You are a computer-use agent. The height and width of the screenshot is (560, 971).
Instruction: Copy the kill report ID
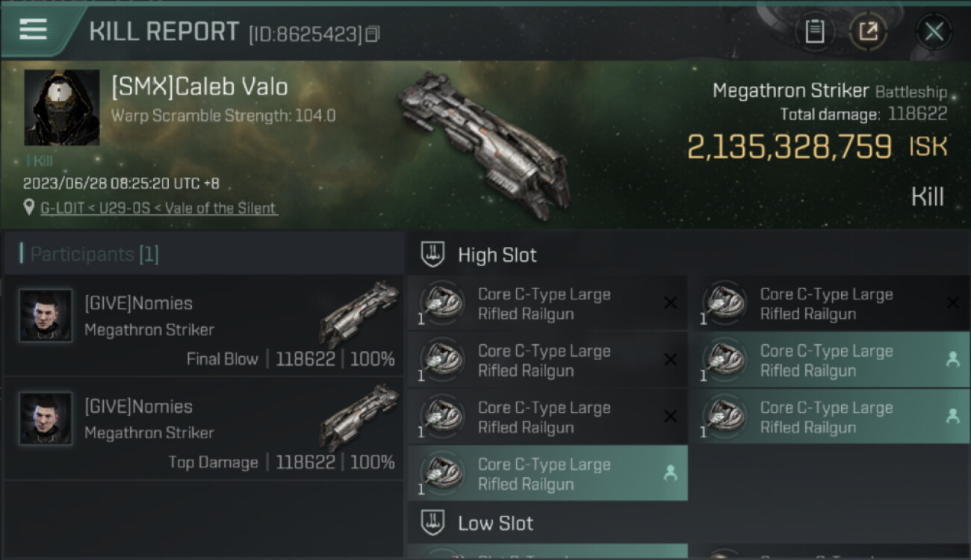pyautogui.click(x=373, y=34)
